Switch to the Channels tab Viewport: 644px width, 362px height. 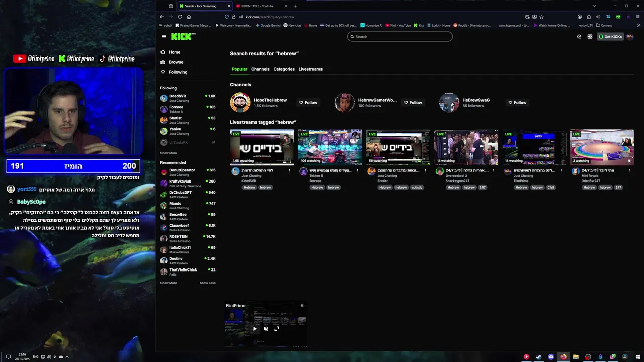(260, 69)
